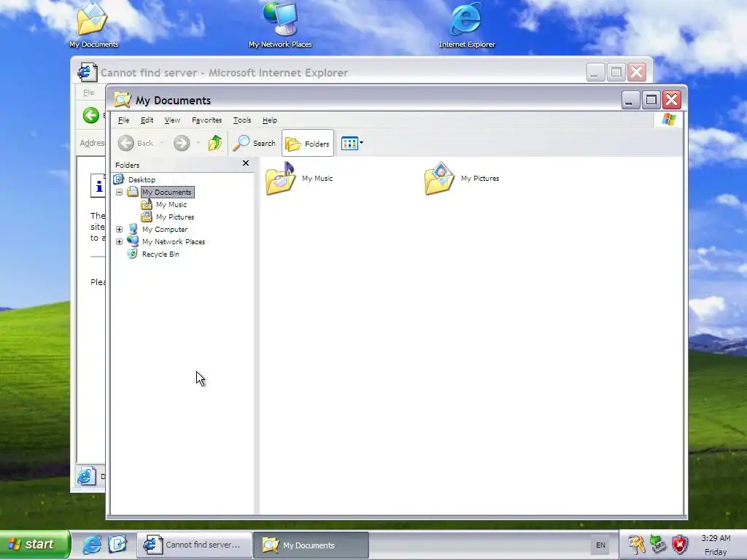Switch to Cannot find server taskbar button

click(x=194, y=545)
